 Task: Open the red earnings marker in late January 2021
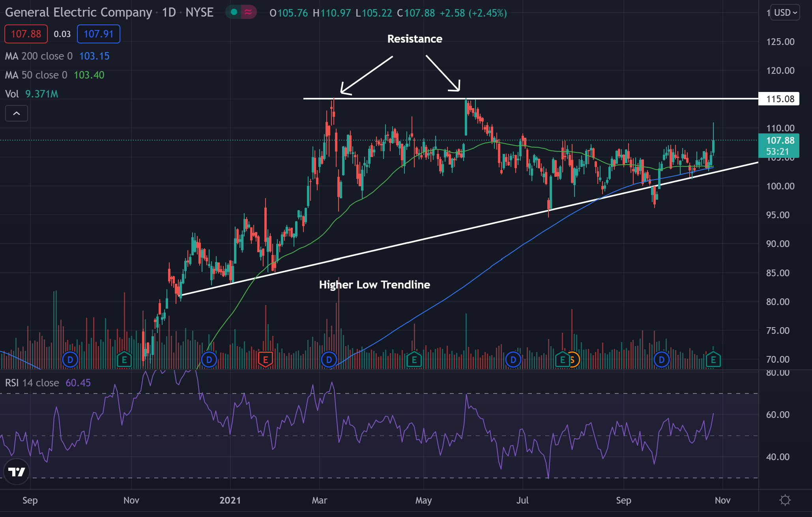point(266,360)
